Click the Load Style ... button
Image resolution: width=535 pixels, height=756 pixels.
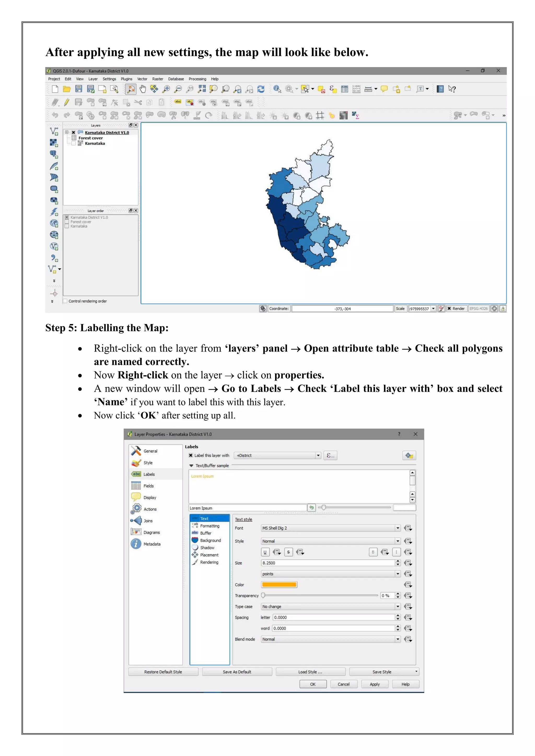point(311,672)
